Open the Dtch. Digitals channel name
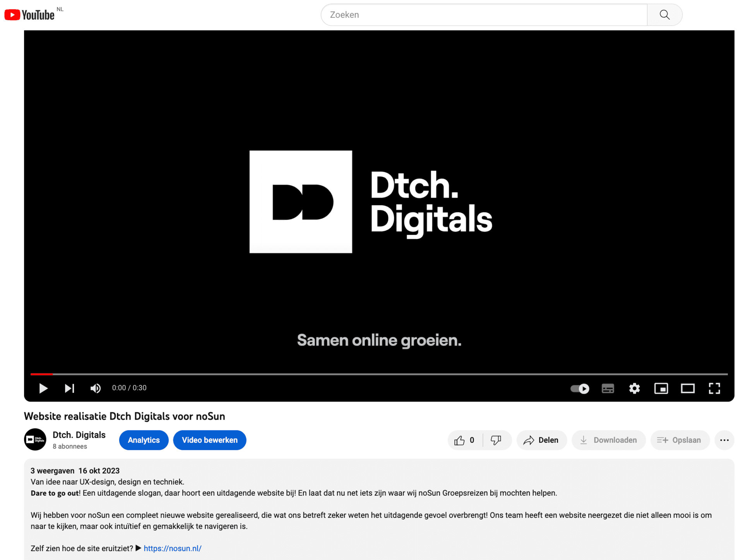The image size is (743, 560). pos(79,435)
